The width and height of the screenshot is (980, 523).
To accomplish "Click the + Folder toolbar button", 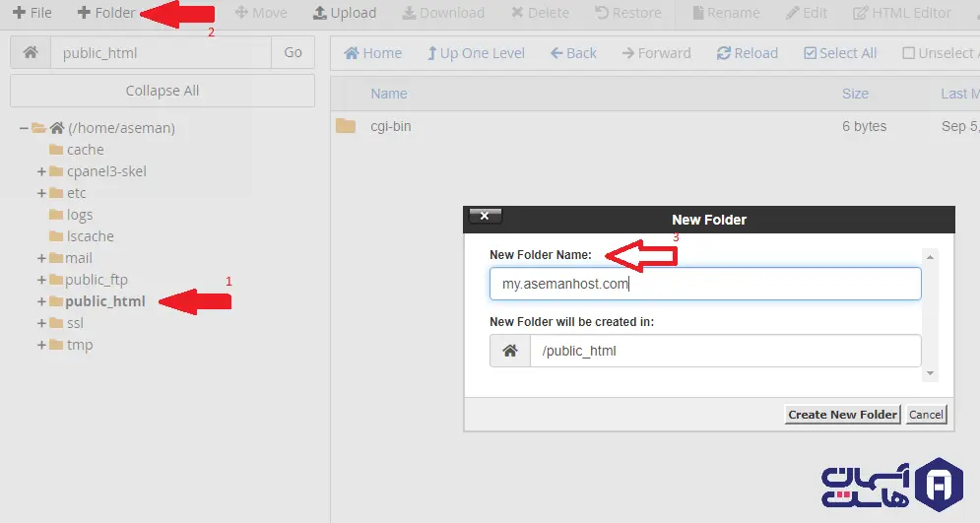I will pyautogui.click(x=106, y=13).
